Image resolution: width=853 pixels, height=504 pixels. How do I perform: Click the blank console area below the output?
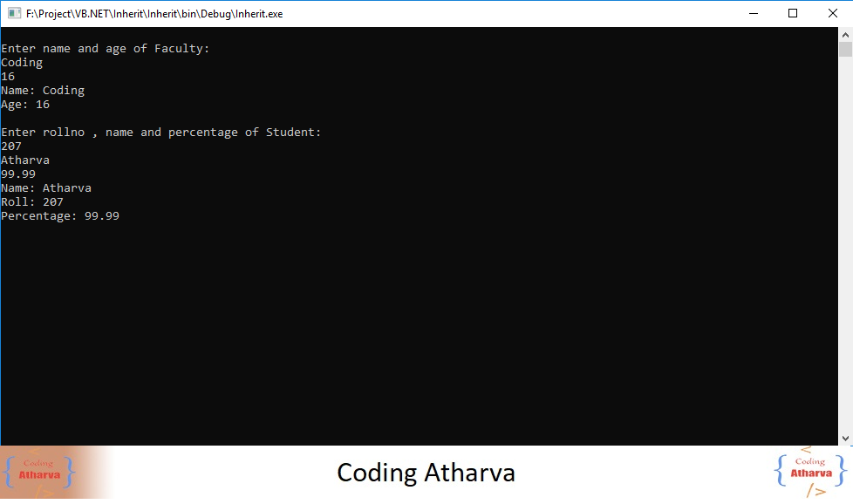click(x=349, y=331)
